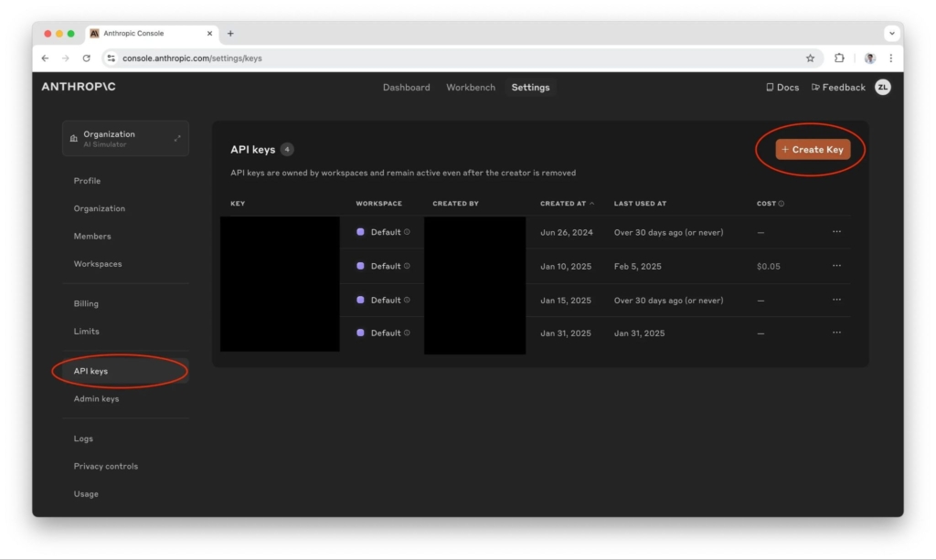Click workspace info icon in Jan 31, 2025 row
Viewport: 936px width, 560px height.
[x=407, y=333]
